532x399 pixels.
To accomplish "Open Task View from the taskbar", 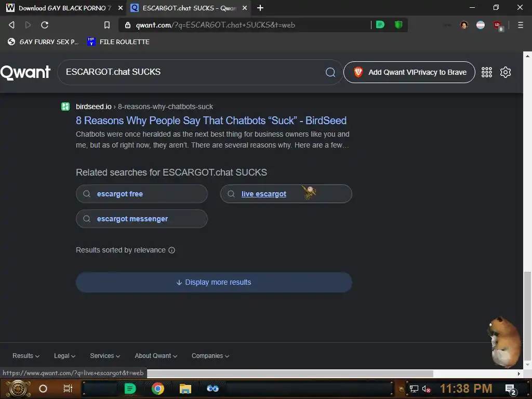I will pyautogui.click(x=68, y=389).
